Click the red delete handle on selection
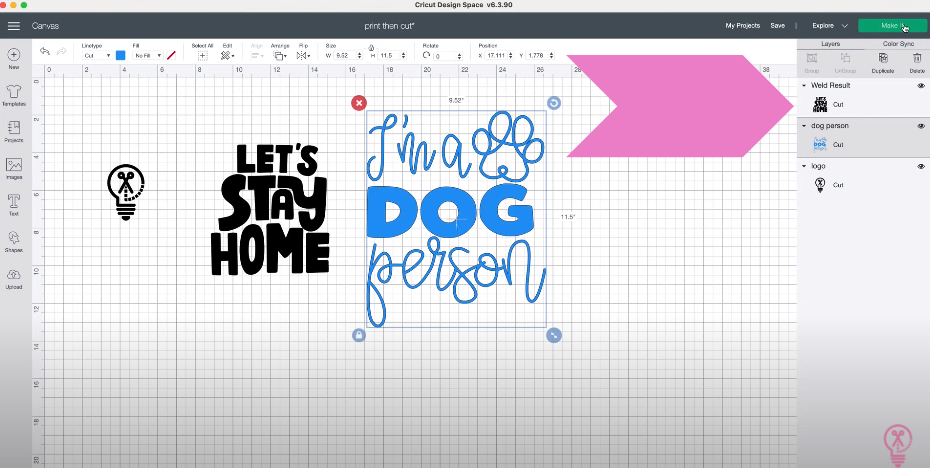Viewport: 930px width, 468px height. click(359, 103)
